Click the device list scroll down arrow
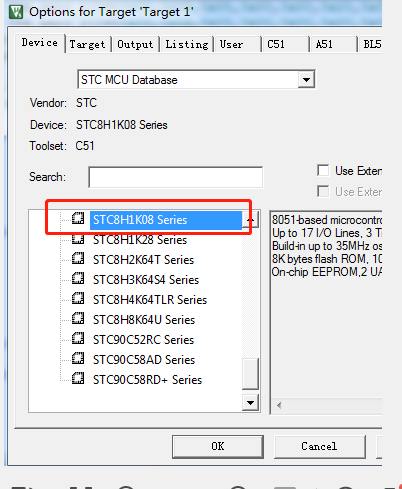 (250, 402)
